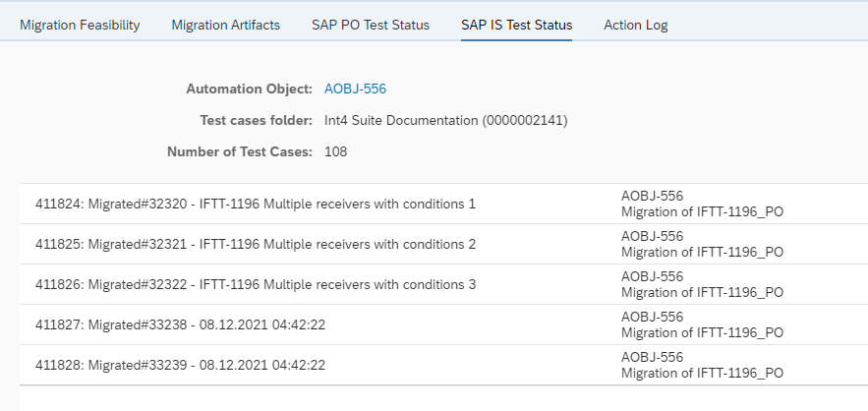Select test case 411825 Multiple receivers conditions 2

[256, 244]
